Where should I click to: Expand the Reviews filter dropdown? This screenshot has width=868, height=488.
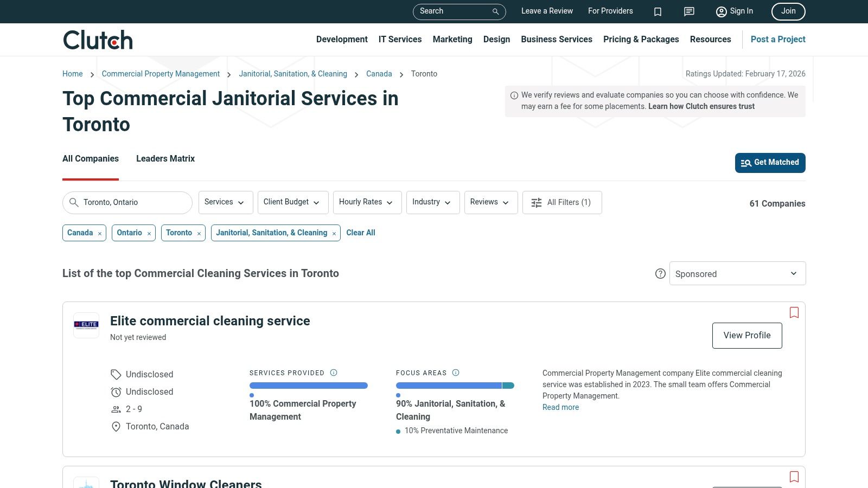click(491, 202)
